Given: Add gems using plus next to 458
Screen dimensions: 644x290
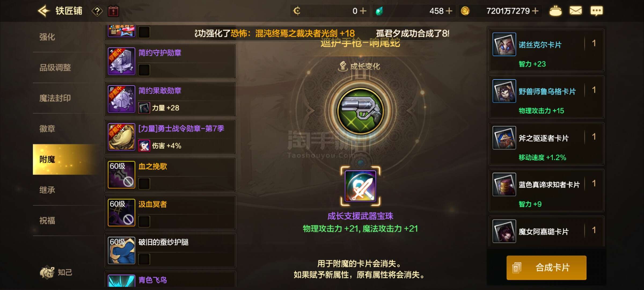Looking at the screenshot, I should click(x=449, y=11).
